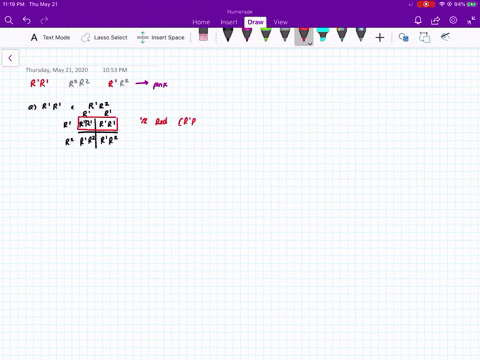Go to the View tab
Screen dimensions: 480x360
(x=280, y=22)
